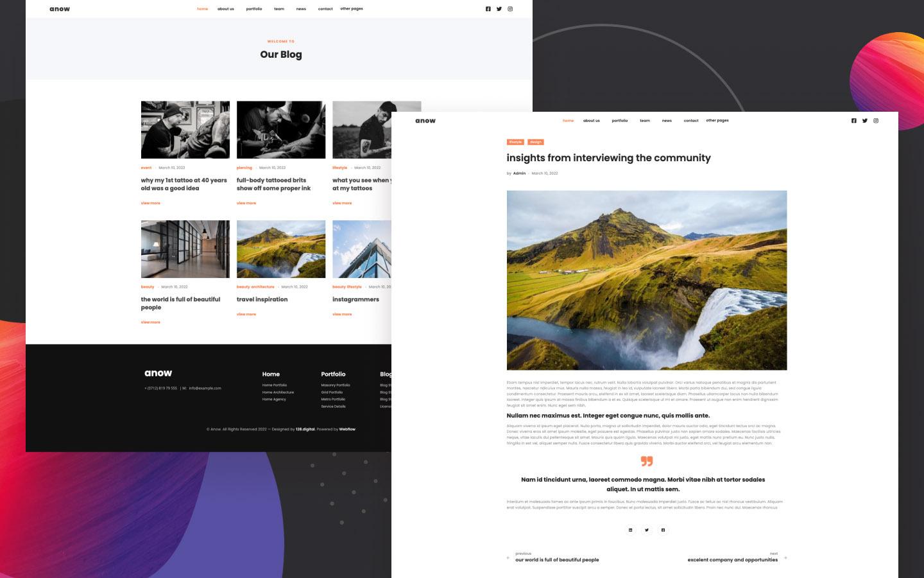Open 'Masonry Portfolio' footer link
This screenshot has width=924, height=578.
(336, 385)
